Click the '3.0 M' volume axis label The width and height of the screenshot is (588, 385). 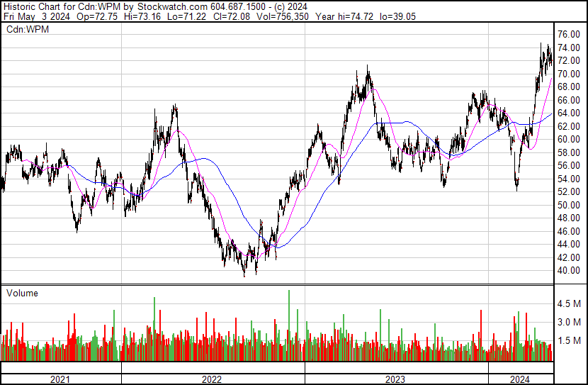570,322
